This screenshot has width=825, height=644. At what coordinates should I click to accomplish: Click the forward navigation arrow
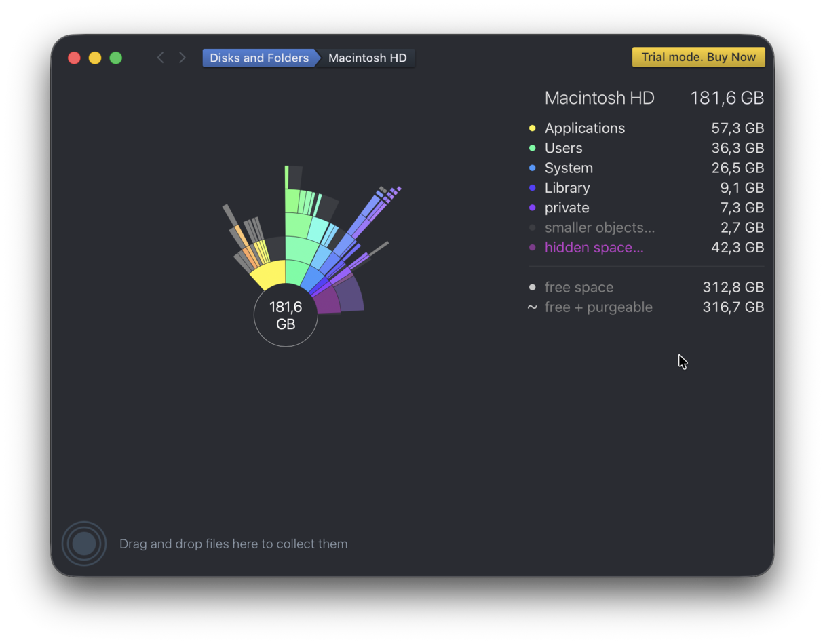pos(182,58)
